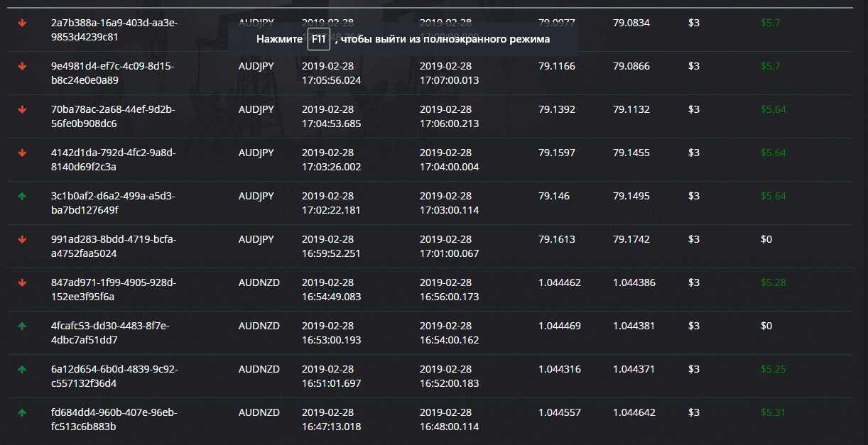Select the close time 17:04:00.004
Viewport: 868px width, 445px height.
click(450, 160)
